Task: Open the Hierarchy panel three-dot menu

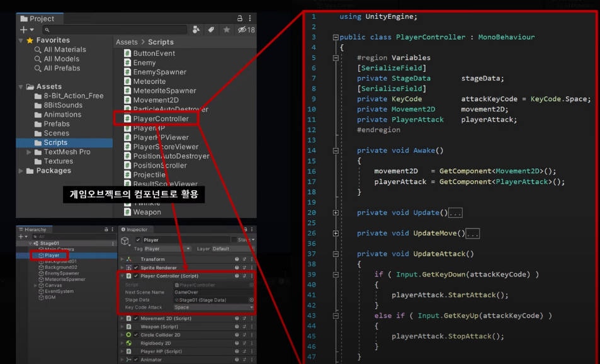Action: (x=112, y=229)
